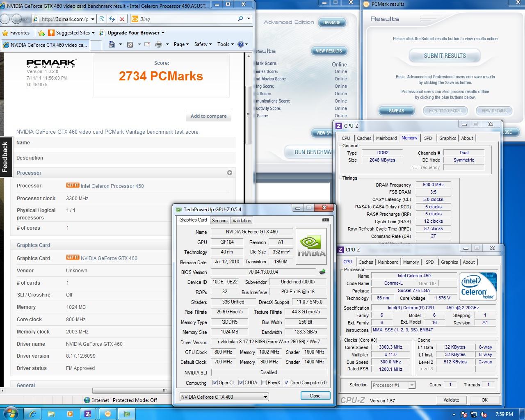525x420 pixels.
Task: Print the page using the printer icon
Action: pyautogui.click(x=159, y=44)
